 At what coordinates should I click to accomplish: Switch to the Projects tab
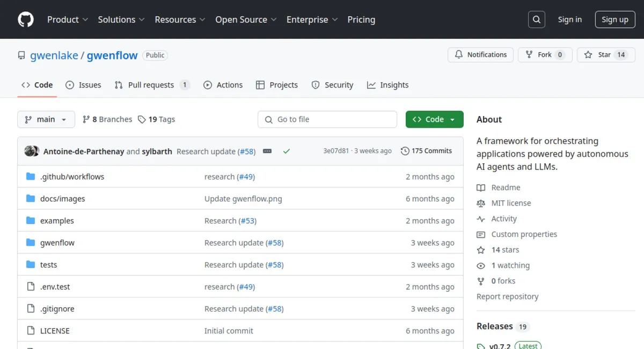[x=277, y=85]
